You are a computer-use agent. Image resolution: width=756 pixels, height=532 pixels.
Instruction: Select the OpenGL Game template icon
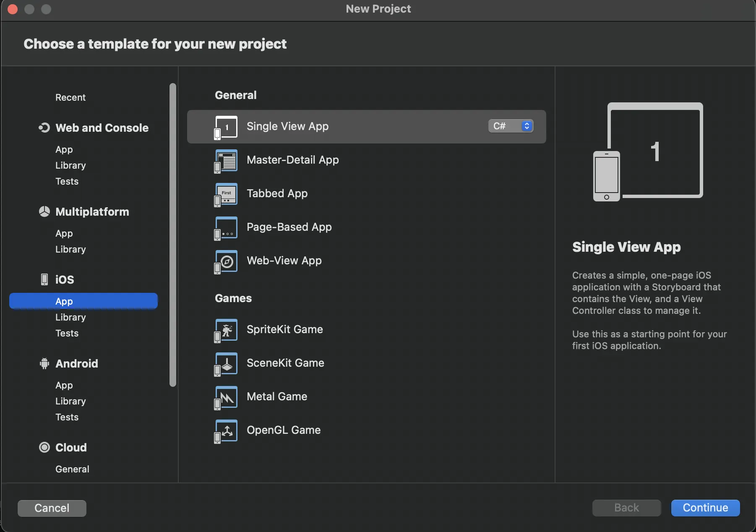pos(226,431)
